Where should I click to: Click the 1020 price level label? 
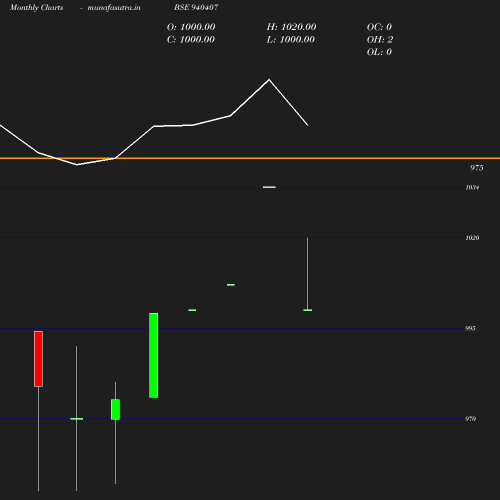pos(472,238)
